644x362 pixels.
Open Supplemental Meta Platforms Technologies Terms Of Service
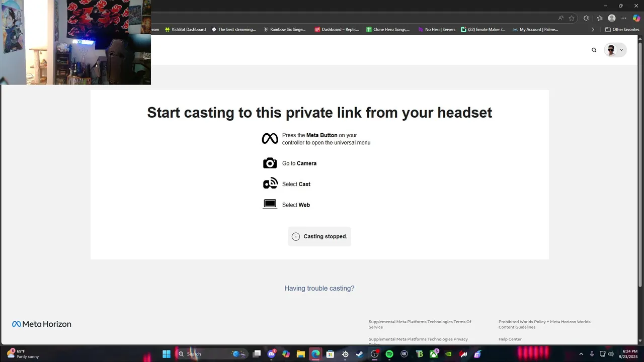point(420,324)
